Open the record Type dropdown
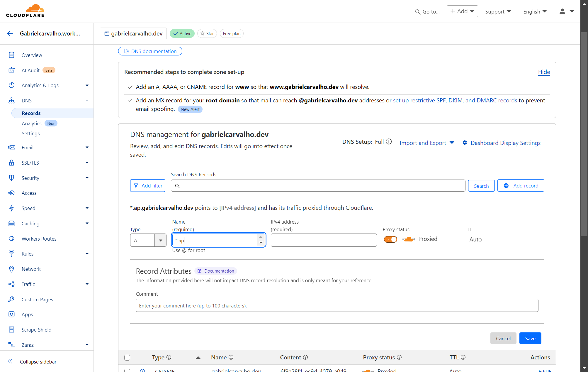The image size is (588, 372). (x=148, y=240)
